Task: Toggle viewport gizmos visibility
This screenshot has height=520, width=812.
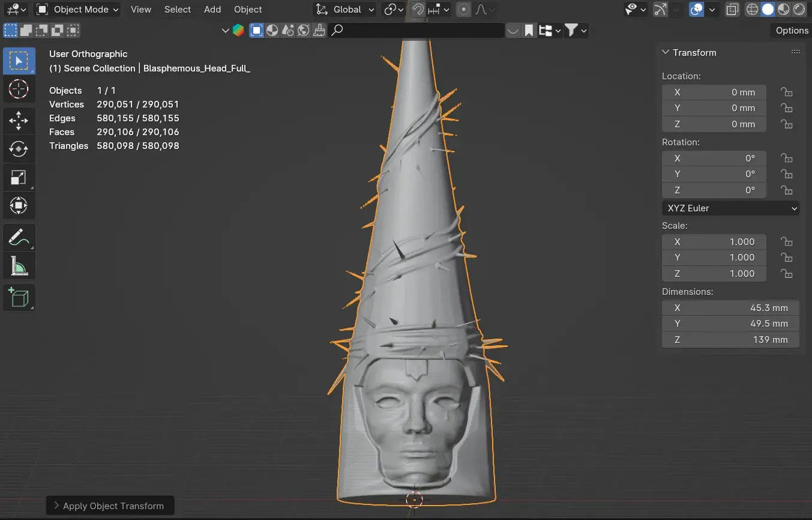Action: tap(660, 10)
